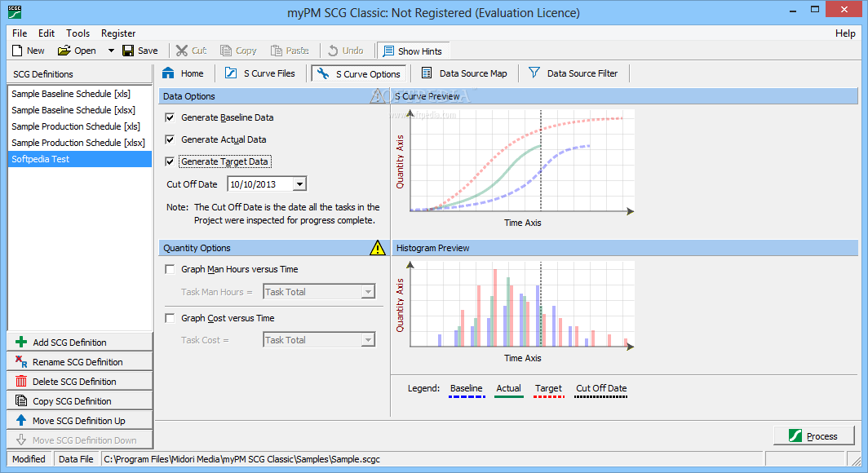Switch to S Curve Files tab
The image size is (868, 473).
260,73
